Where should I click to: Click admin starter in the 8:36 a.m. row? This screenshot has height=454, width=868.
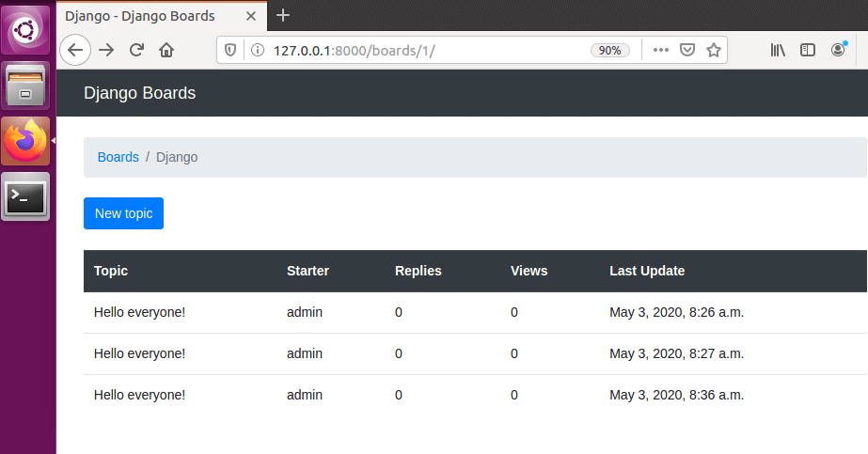305,396
